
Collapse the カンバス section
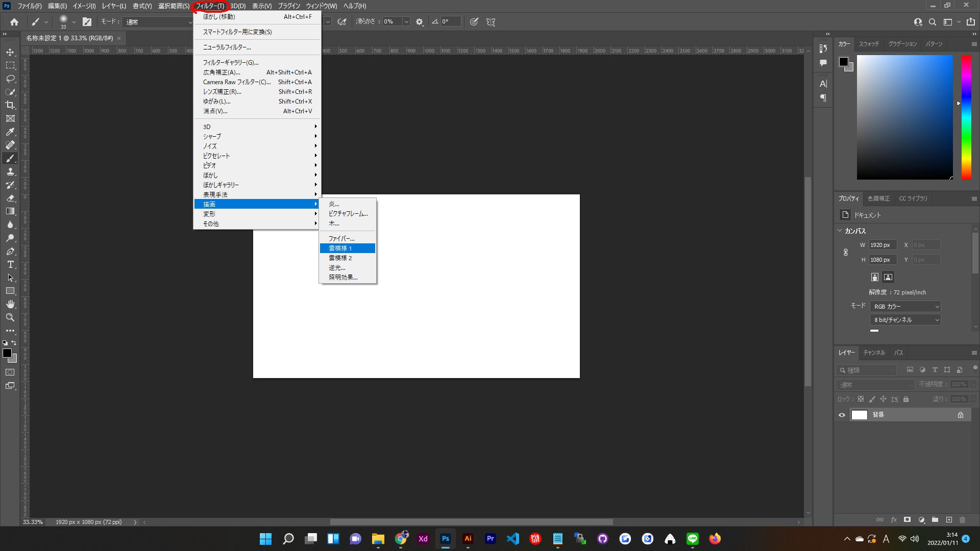840,231
